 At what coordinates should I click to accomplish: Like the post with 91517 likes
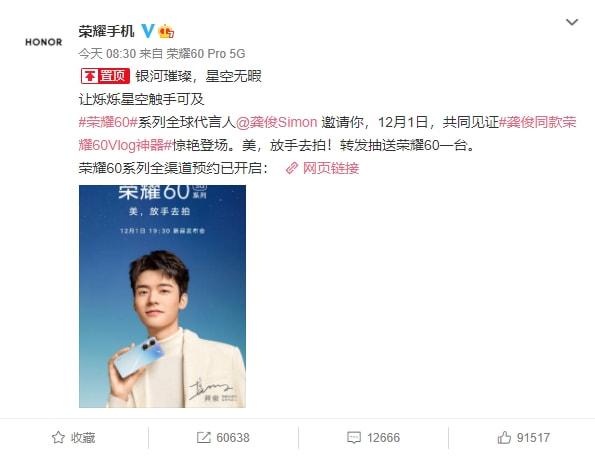click(523, 437)
